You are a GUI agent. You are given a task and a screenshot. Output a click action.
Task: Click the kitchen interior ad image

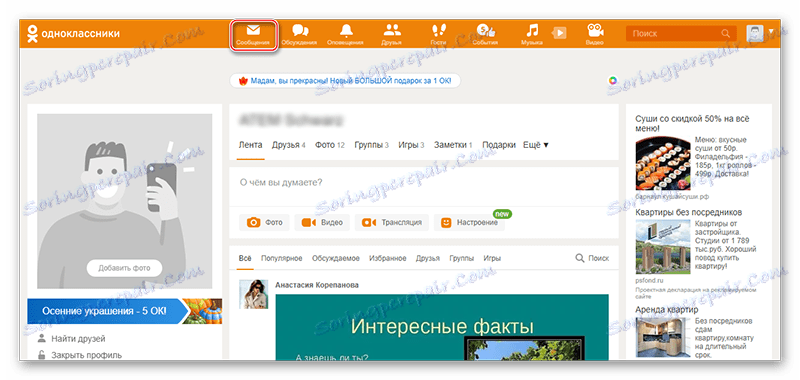click(663, 337)
